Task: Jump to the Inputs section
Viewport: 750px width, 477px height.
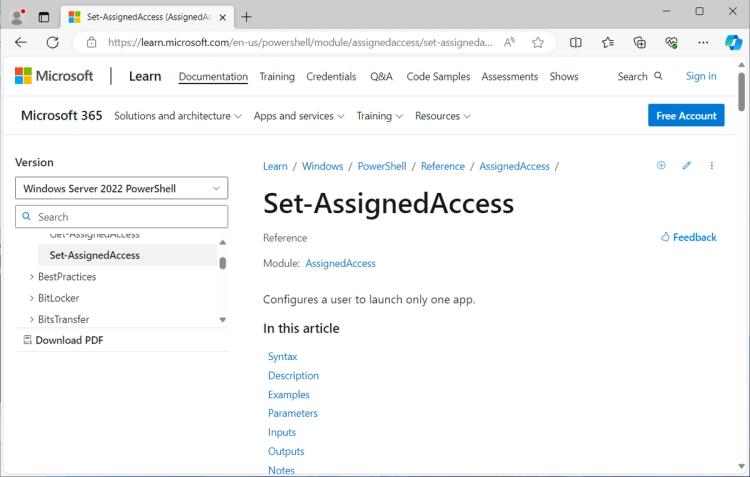Action: pyautogui.click(x=282, y=433)
